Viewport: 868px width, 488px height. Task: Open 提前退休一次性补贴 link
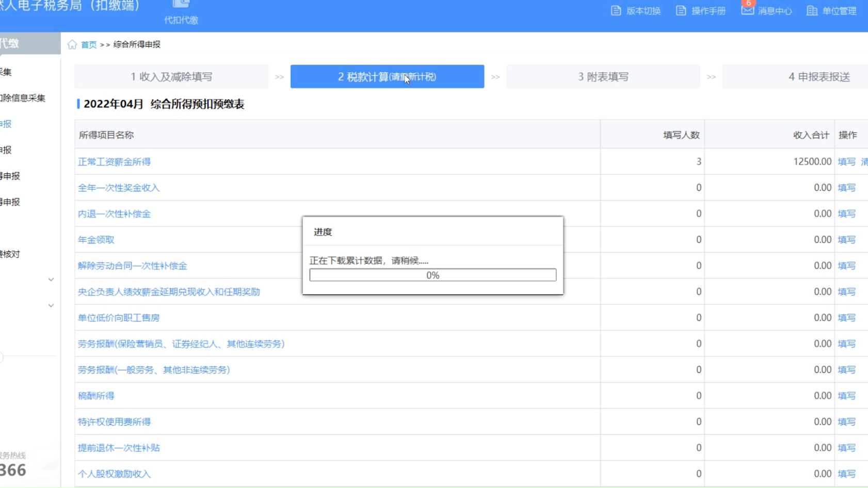[x=119, y=448]
